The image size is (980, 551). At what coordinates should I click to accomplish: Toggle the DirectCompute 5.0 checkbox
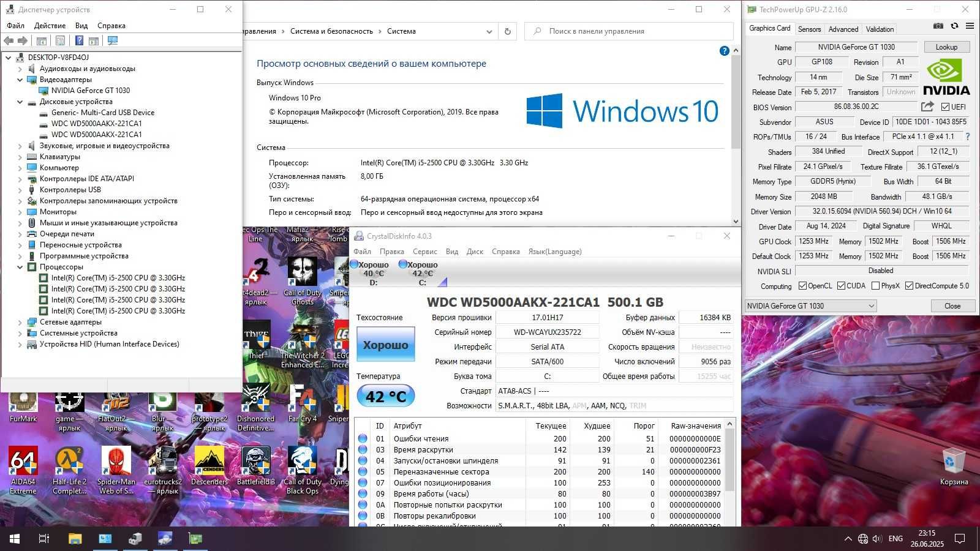910,286
